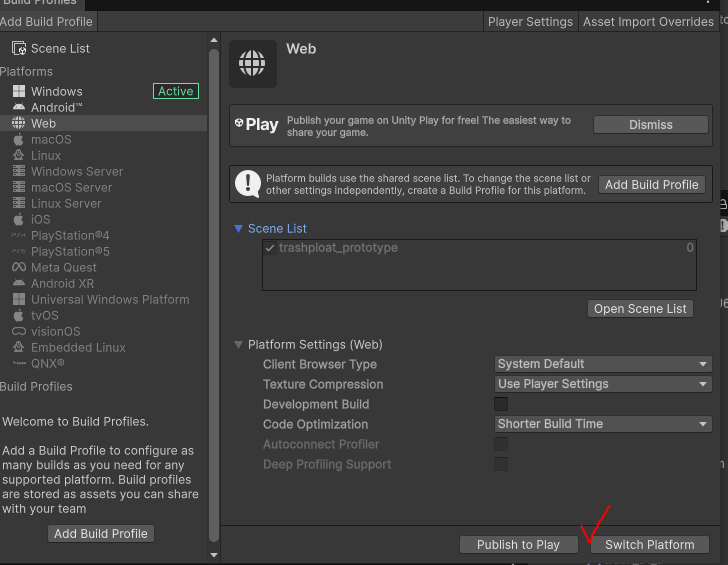Click Add Build Profile in the info box
The height and width of the screenshot is (565, 728).
[651, 184]
